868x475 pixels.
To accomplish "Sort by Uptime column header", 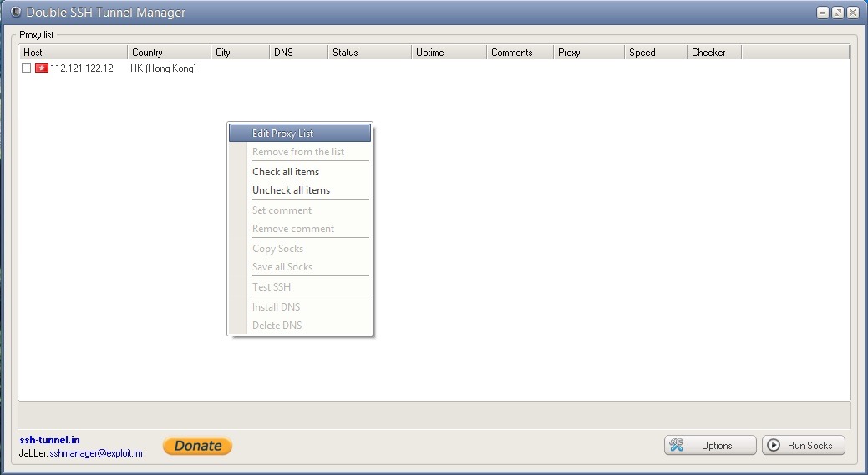I will 449,52.
